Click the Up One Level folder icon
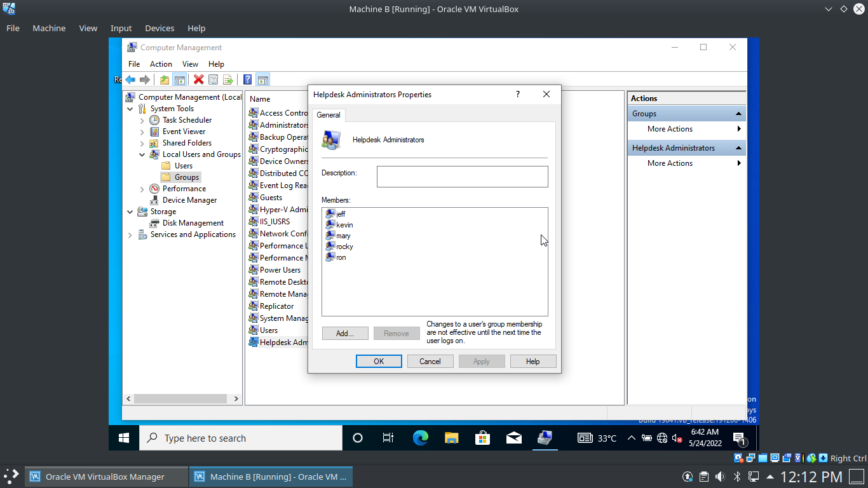868x488 pixels. click(x=165, y=79)
